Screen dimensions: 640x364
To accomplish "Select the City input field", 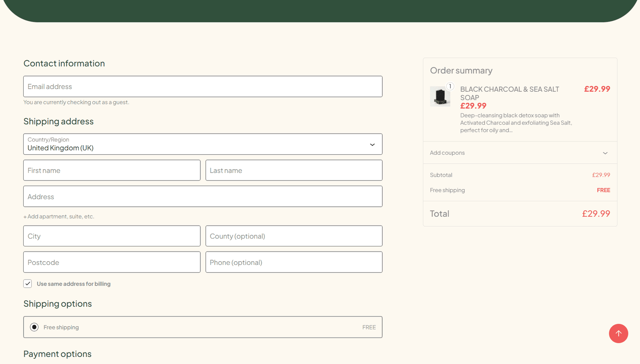I will point(112,236).
